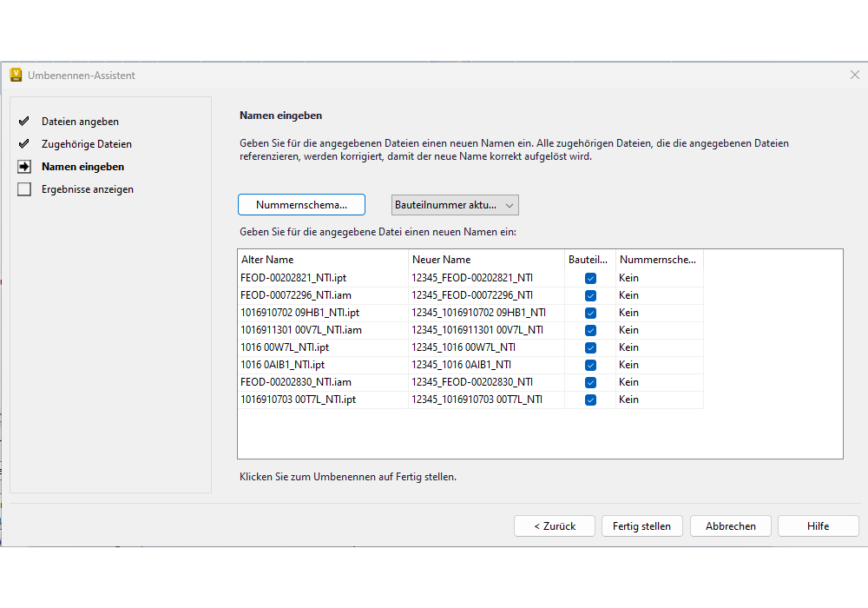The image size is (868, 608).
Task: Click Fertig stellen to finish renaming
Action: [641, 526]
